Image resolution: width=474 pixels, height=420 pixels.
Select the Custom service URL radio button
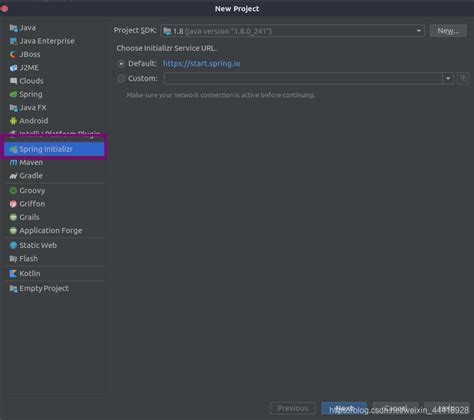coord(121,79)
